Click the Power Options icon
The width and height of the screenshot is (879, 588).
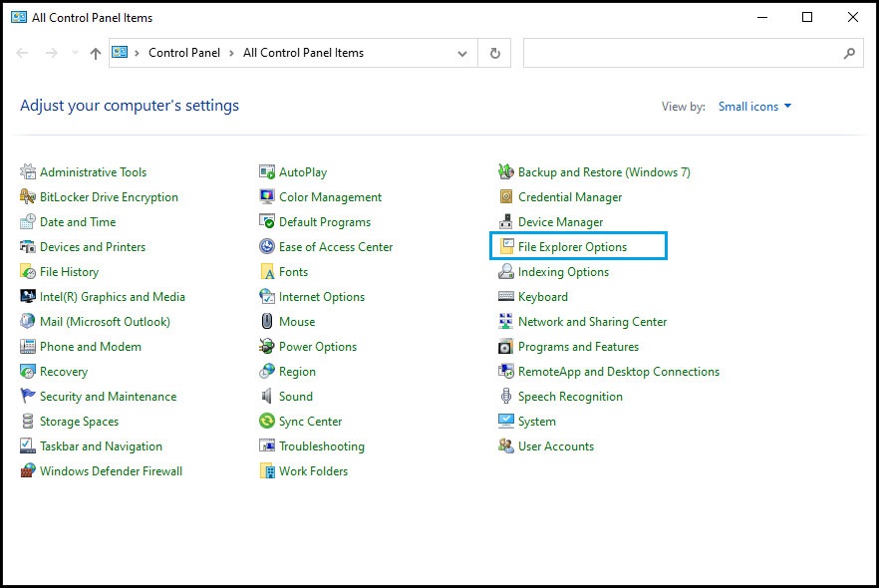click(267, 347)
